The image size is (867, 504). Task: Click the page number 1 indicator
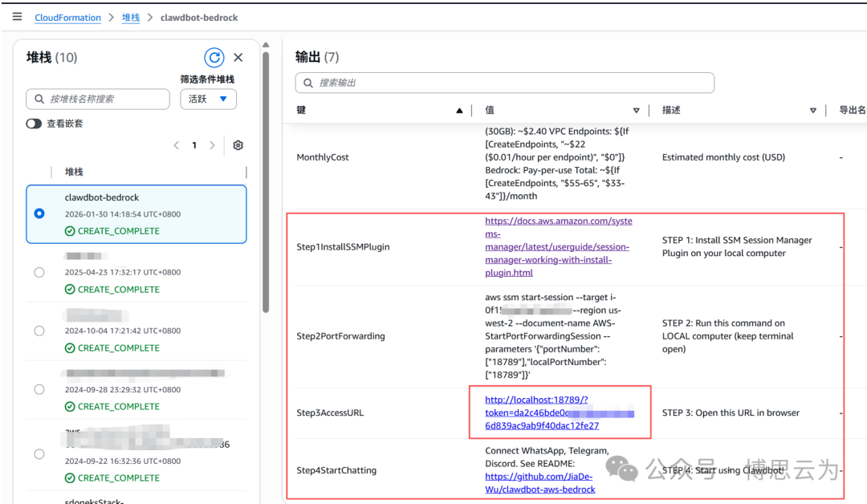pos(194,145)
